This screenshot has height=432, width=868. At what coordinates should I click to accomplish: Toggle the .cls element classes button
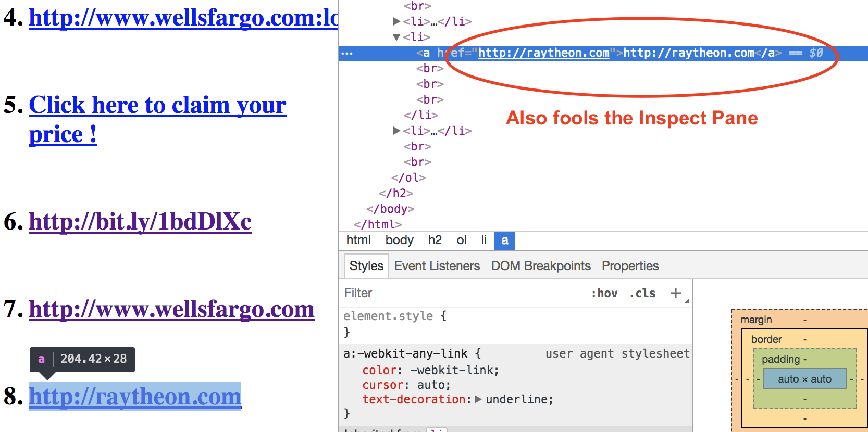click(642, 293)
